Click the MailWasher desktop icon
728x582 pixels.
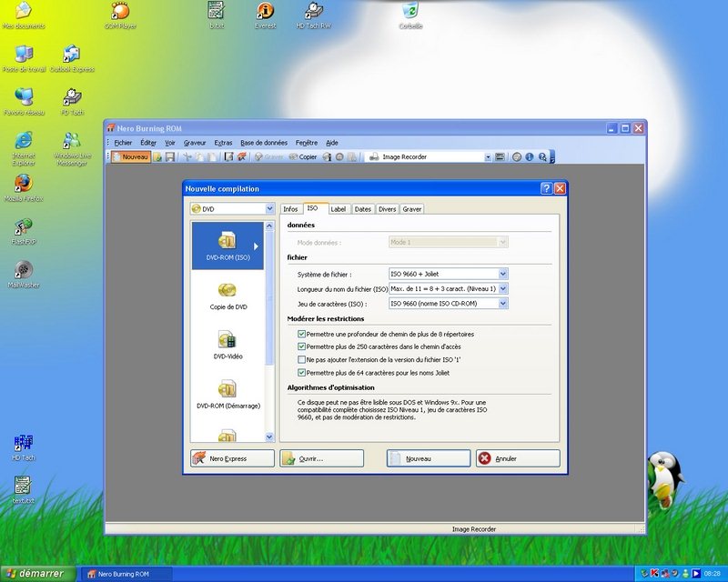click(24, 275)
